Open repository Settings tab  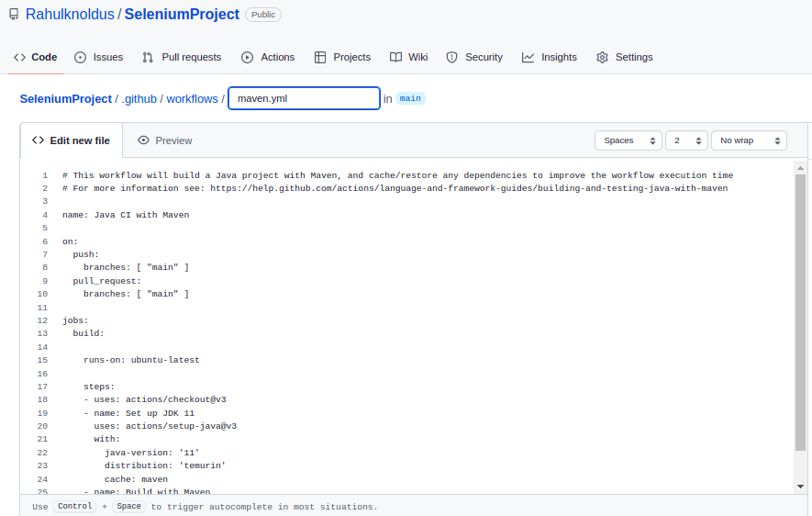pos(625,57)
